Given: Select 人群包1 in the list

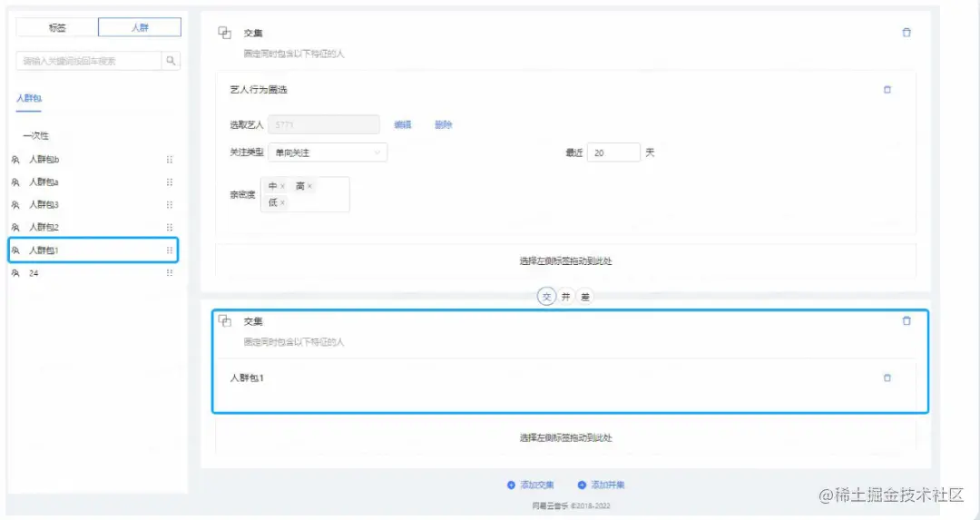Looking at the screenshot, I should pos(93,250).
